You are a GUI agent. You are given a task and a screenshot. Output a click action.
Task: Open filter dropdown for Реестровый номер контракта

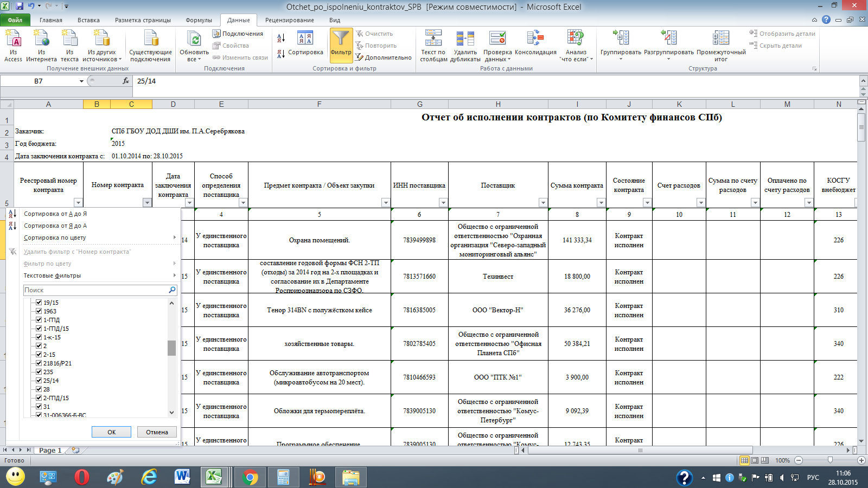pyautogui.click(x=78, y=203)
